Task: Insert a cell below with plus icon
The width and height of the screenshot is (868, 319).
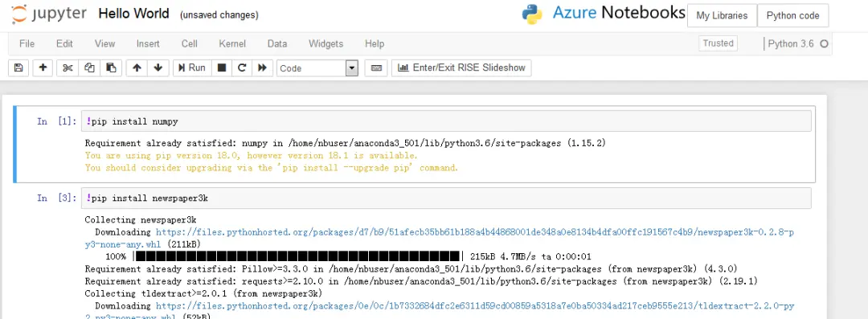Action: [43, 68]
